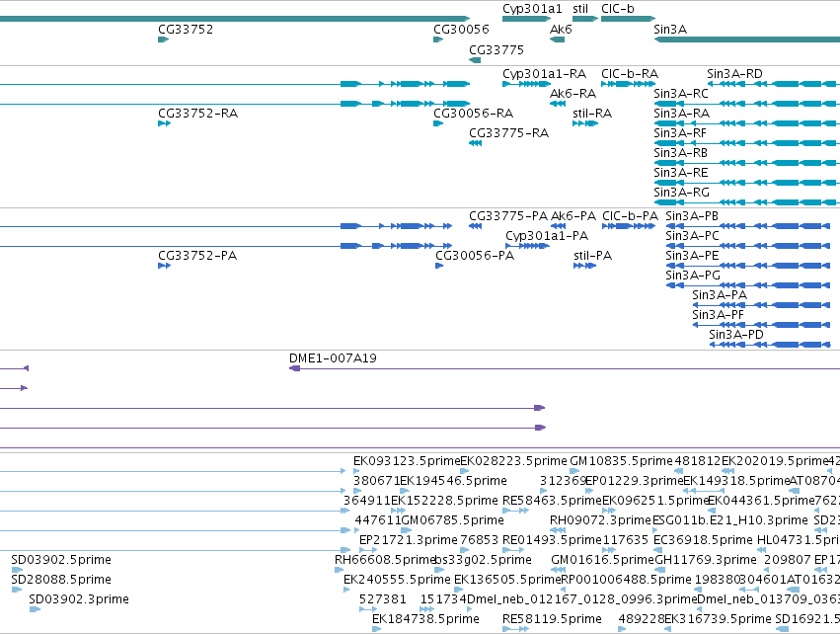The height and width of the screenshot is (634, 840).
Task: Click the CG33775 gene arrow glyph
Action: [475, 60]
